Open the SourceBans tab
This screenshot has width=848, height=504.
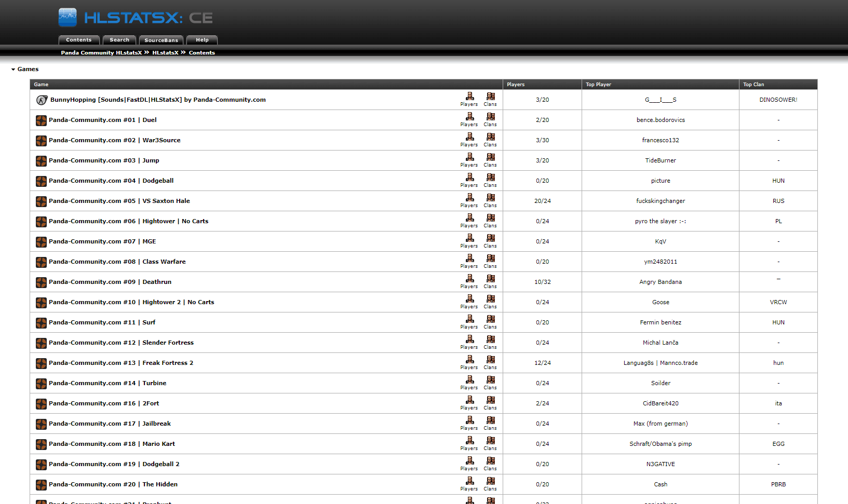161,40
